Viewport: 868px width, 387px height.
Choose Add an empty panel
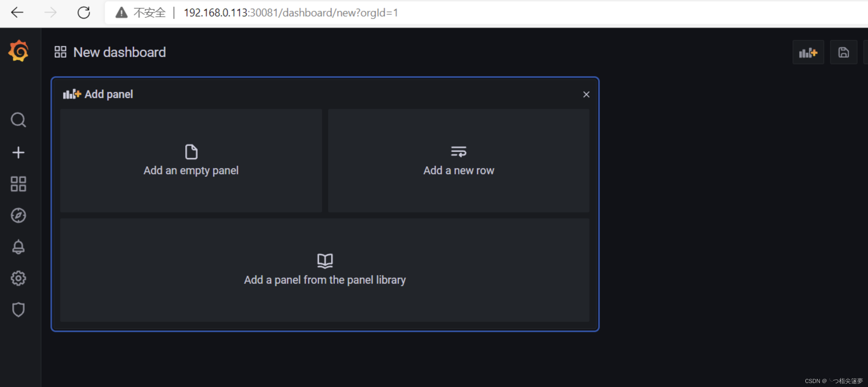point(191,160)
